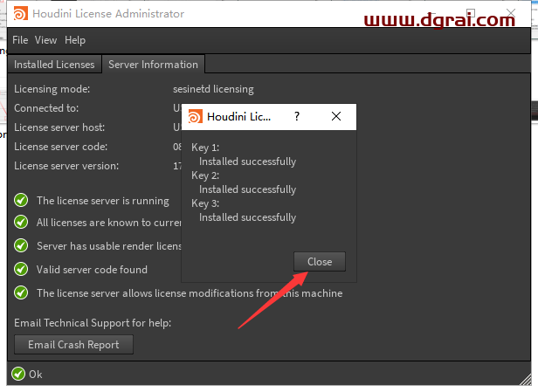Click the 'Ok' status text at the bottom

click(x=35, y=375)
